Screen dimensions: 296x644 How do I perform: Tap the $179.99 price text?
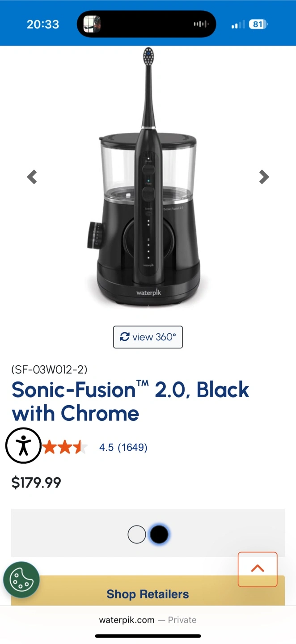click(x=36, y=483)
